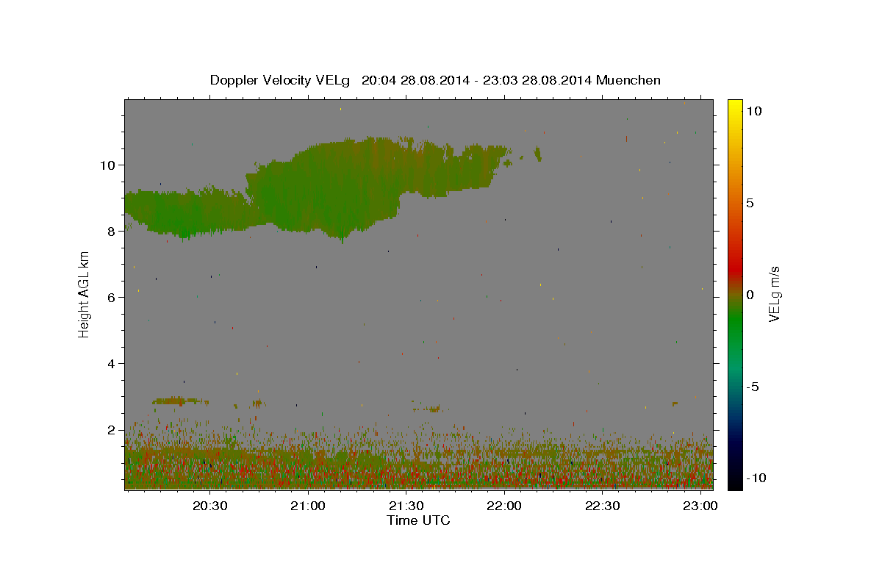Click the height tick label 4
Screen dimensions: 882x588
[112, 363]
